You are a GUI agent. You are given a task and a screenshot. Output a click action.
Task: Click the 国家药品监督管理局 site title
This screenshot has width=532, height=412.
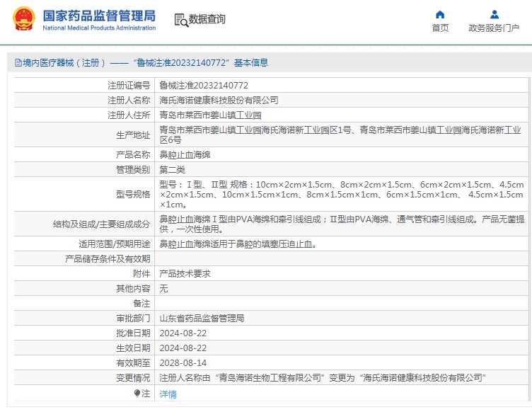(99, 16)
